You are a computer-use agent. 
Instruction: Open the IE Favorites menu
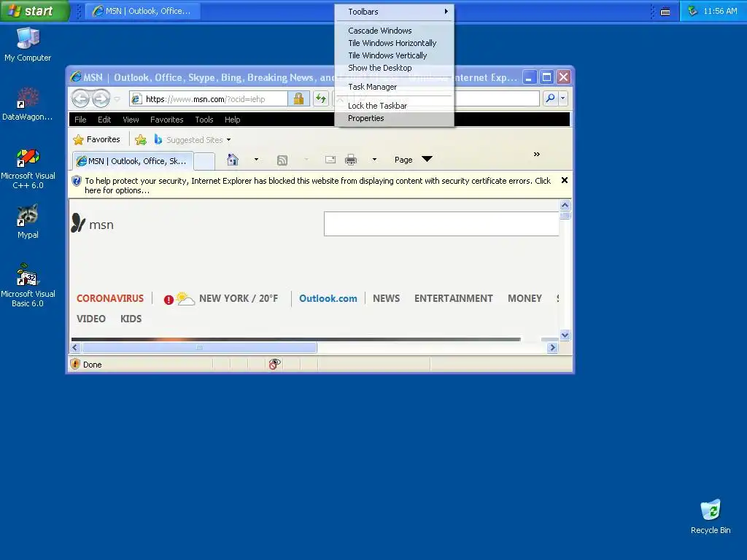click(x=167, y=120)
